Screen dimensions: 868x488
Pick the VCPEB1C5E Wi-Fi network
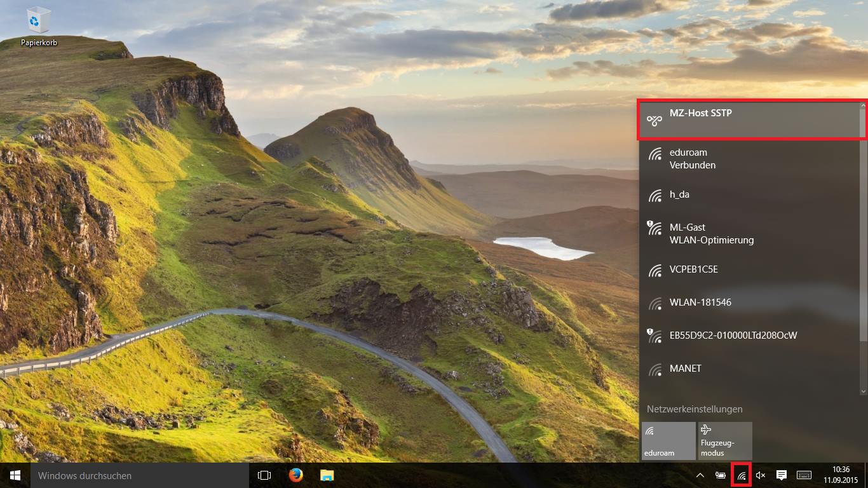[750, 269]
